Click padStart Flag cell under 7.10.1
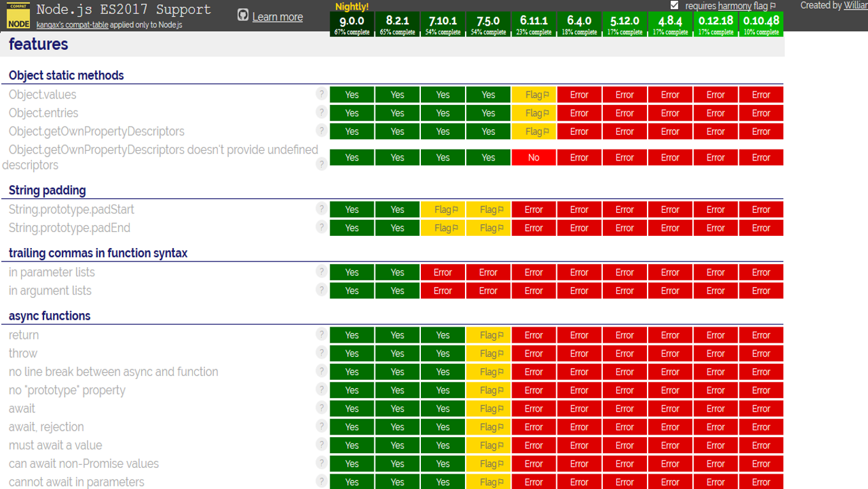The height and width of the screenshot is (489, 868). (x=443, y=210)
